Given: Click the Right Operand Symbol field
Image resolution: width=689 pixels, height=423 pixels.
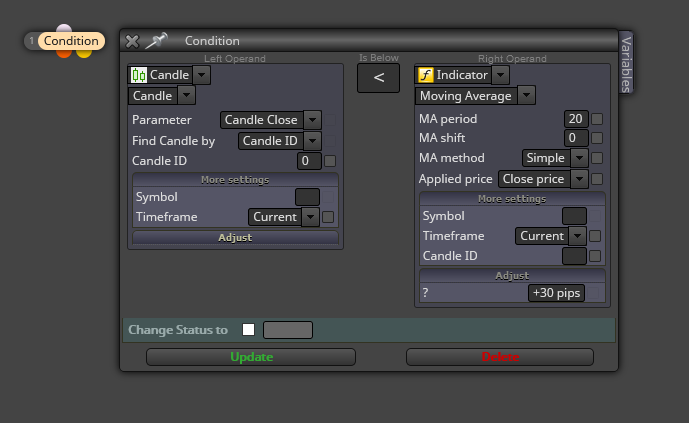Looking at the screenshot, I should tap(574, 216).
